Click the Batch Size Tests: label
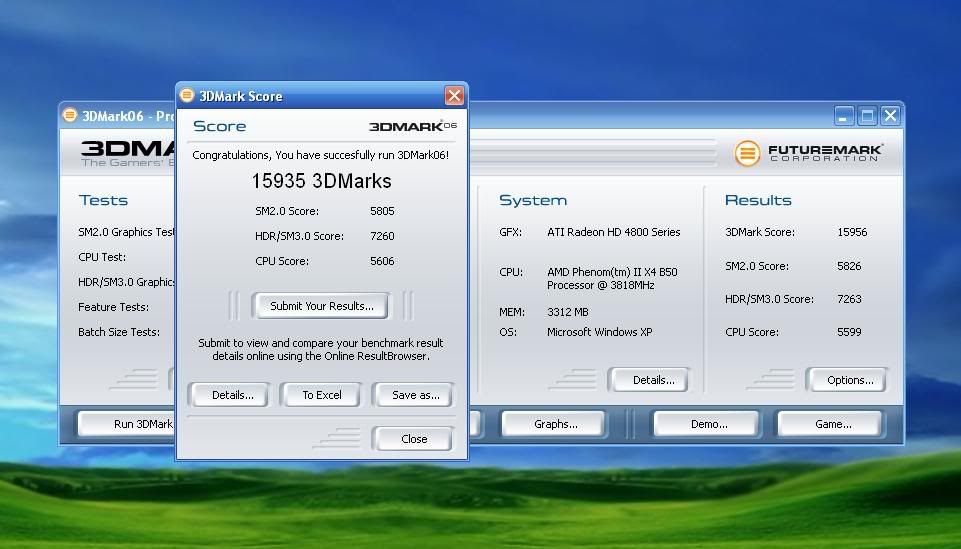 tap(119, 332)
